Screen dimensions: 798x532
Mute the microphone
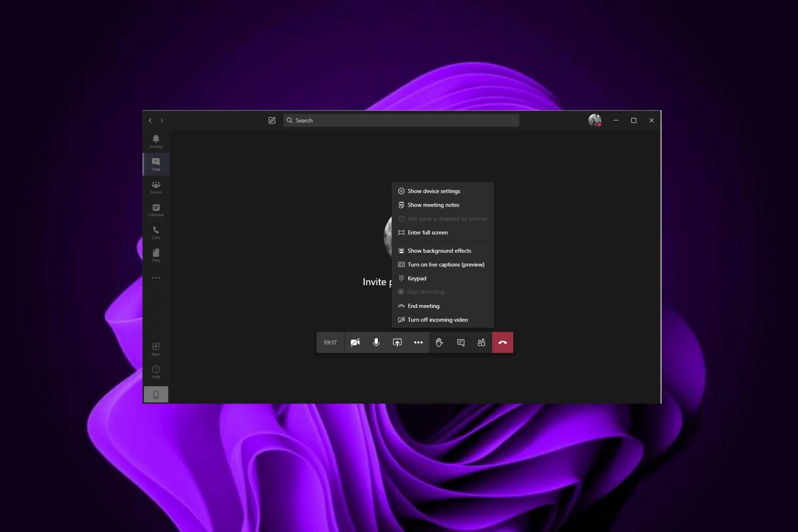click(376, 342)
